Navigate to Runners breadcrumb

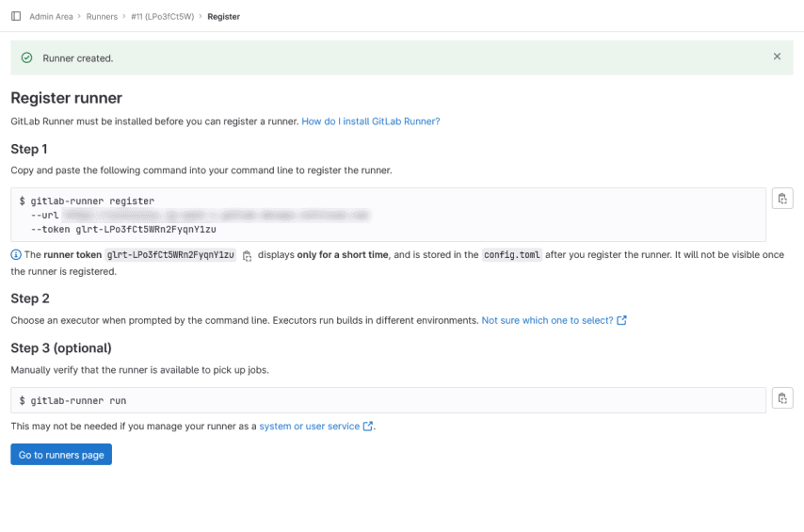point(102,16)
